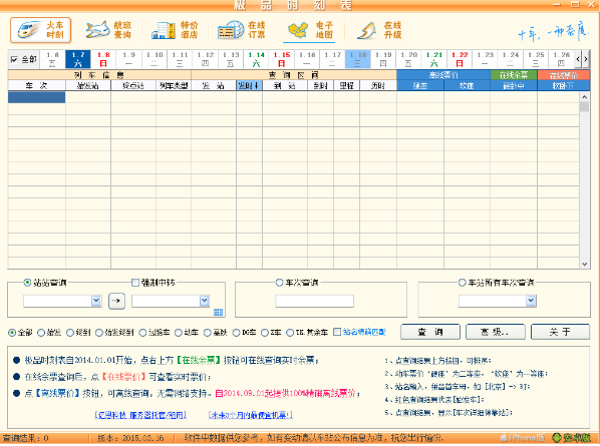Click the small grid icon beside transfer dropdown
This screenshot has height=446, width=600.
(218, 312)
